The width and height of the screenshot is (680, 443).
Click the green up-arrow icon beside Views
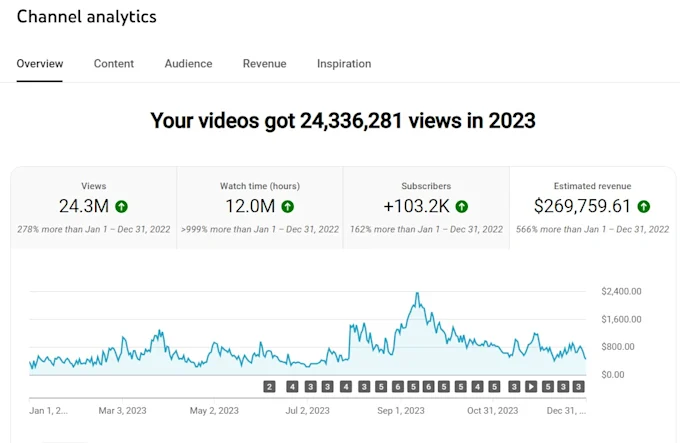coord(122,207)
